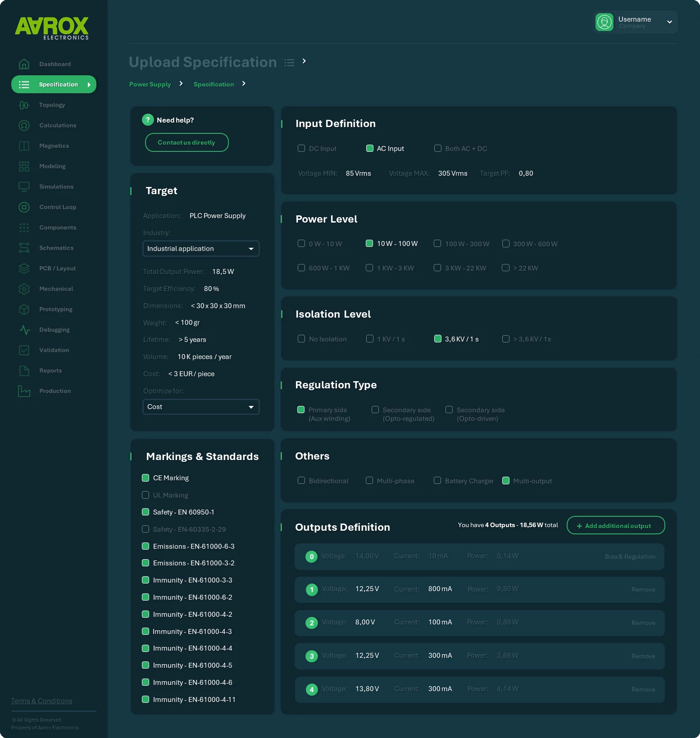700x738 pixels.
Task: Remove output 1 with 12,25 V
Action: (643, 590)
